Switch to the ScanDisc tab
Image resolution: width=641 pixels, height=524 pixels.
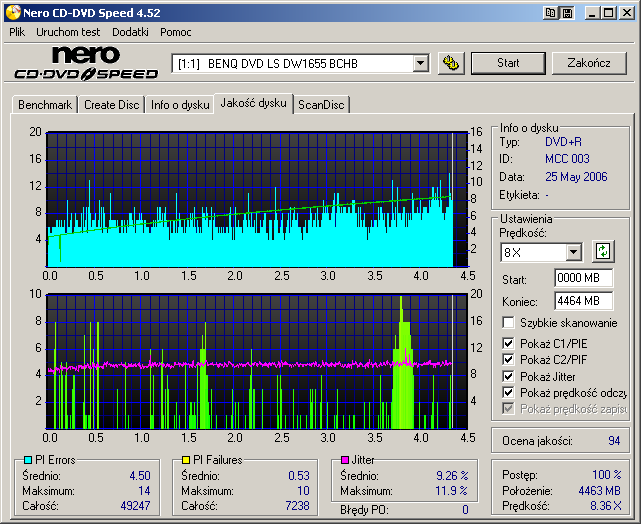[321, 105]
